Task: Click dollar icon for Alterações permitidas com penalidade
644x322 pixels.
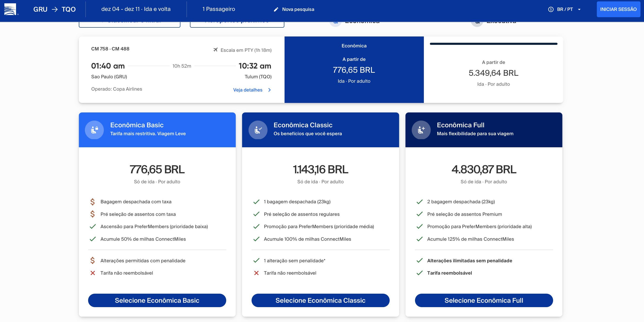Action: [93, 260]
